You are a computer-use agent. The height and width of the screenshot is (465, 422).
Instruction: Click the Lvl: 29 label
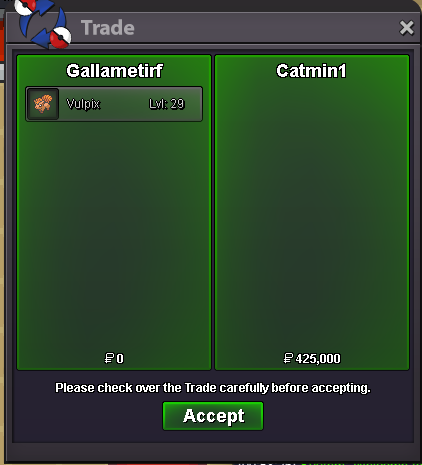pyautogui.click(x=166, y=104)
